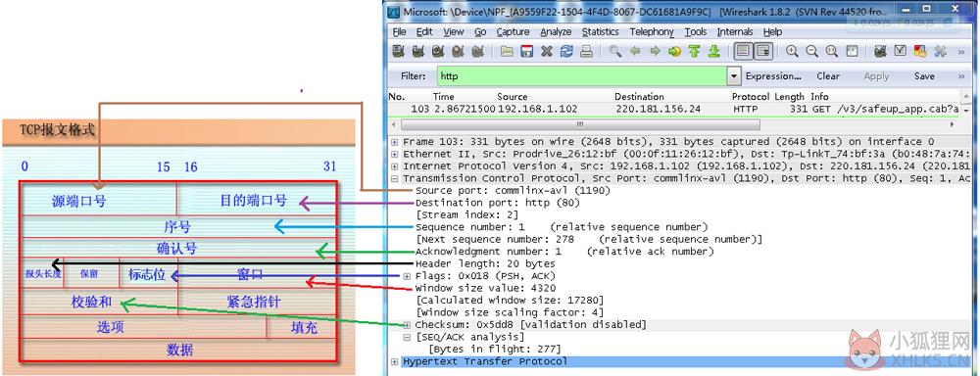Zoom in on packet text
980x376 pixels.
pos(792,52)
